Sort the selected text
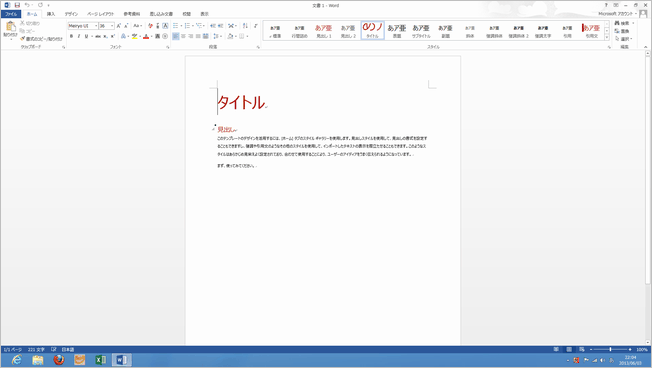 coord(245,26)
